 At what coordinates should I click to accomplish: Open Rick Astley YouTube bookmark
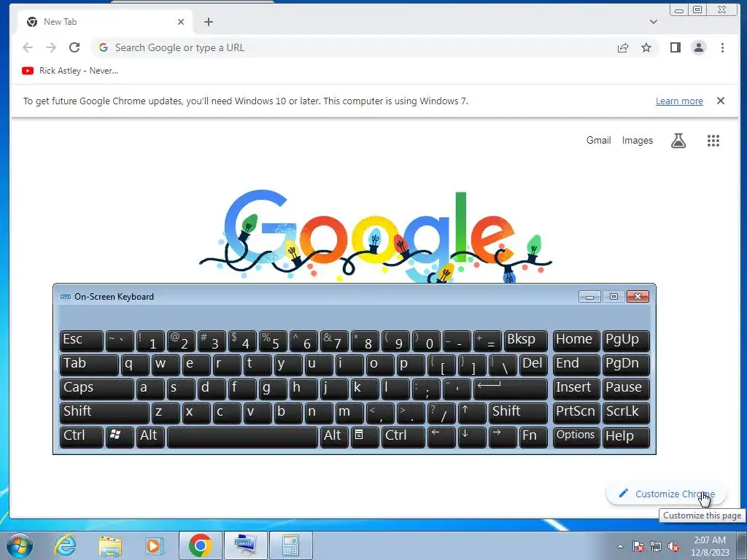click(x=70, y=71)
